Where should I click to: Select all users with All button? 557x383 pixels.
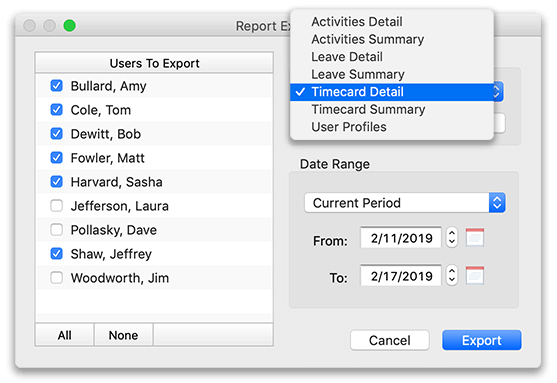click(65, 335)
